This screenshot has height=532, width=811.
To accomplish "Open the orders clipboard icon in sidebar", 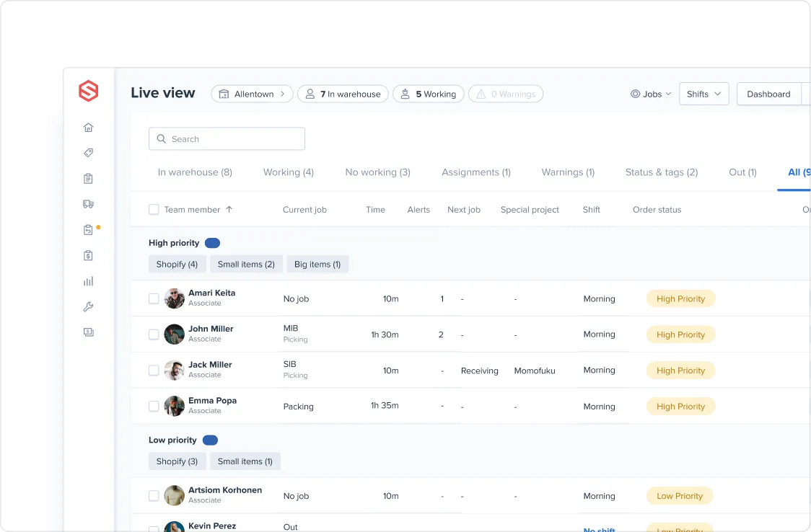I will coord(88,178).
